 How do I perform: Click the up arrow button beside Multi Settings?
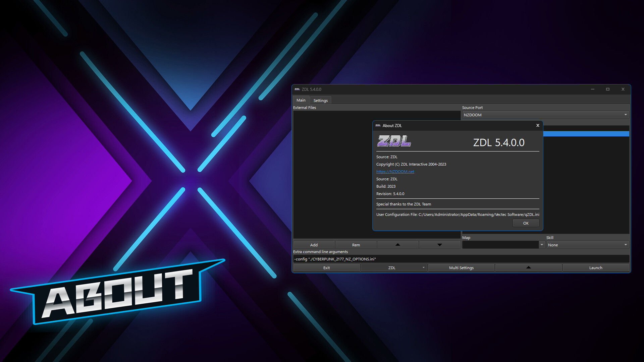tap(528, 267)
